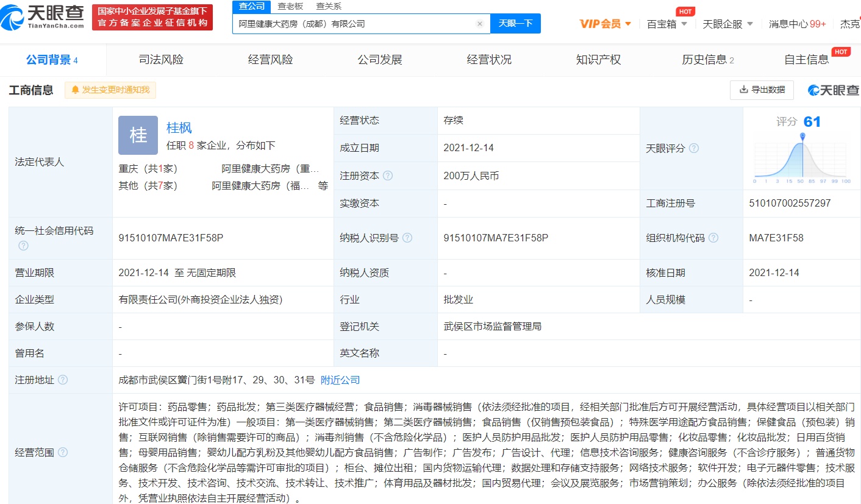Click the score value 61

click(x=812, y=121)
